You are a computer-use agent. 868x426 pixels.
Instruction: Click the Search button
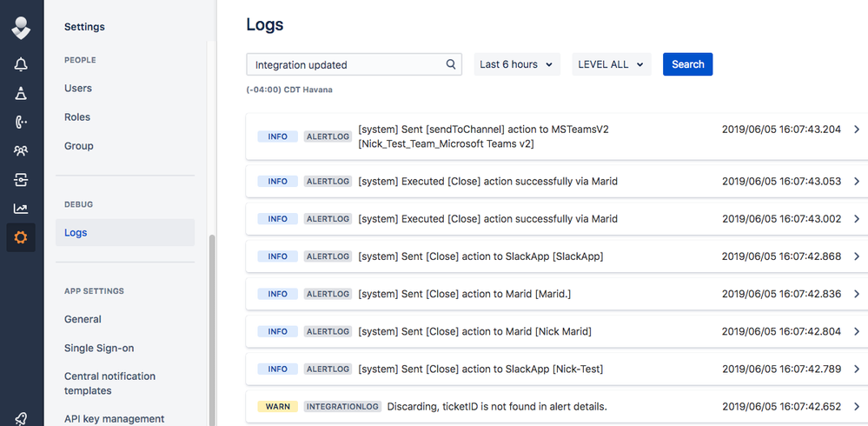(x=687, y=64)
